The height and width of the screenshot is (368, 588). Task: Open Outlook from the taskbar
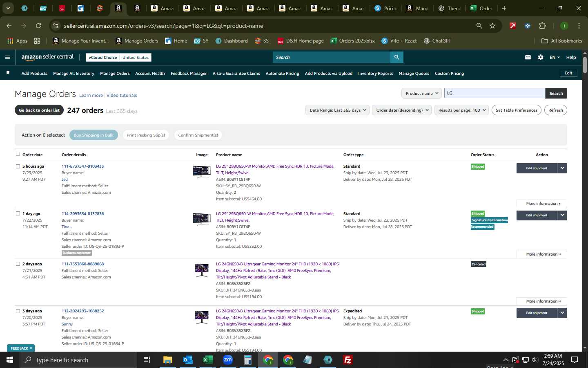click(x=187, y=360)
